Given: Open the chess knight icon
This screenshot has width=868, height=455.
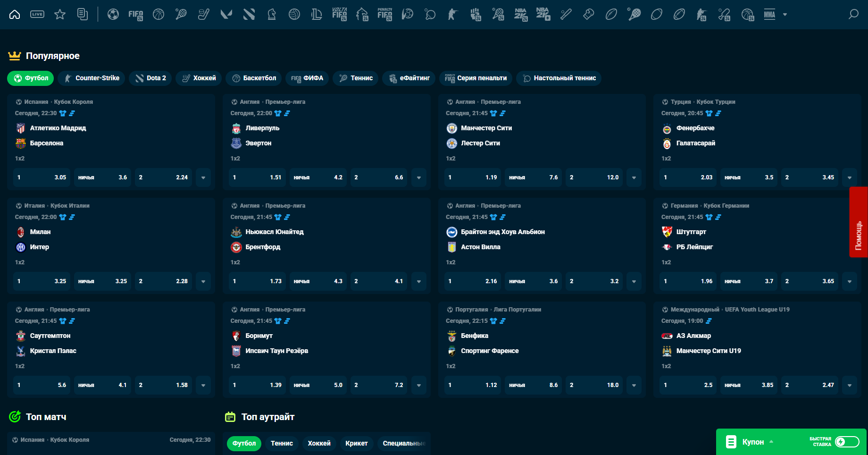Looking at the screenshot, I should [272, 15].
